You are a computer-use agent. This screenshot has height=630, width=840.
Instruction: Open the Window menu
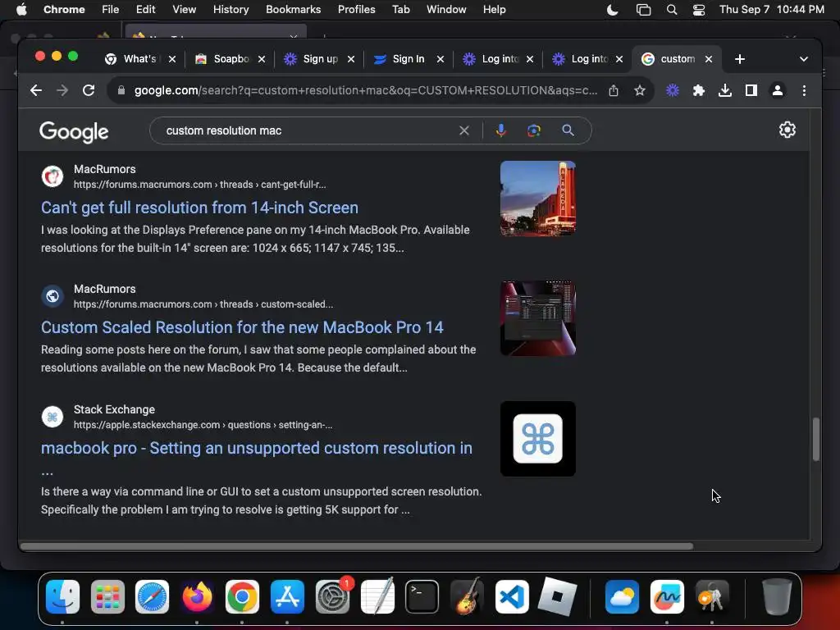446,10
